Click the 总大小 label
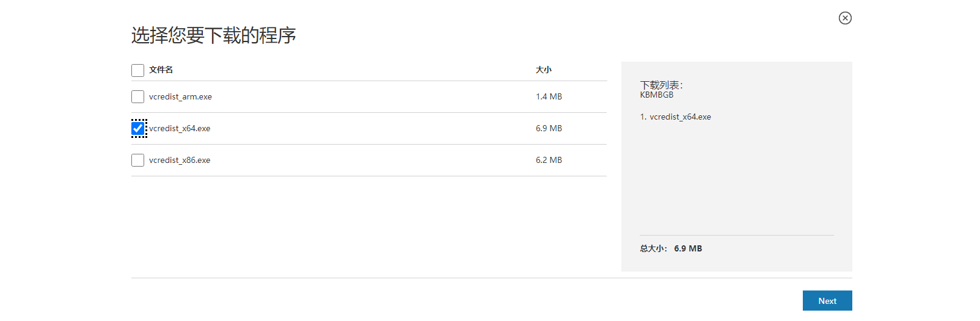 coord(653,249)
